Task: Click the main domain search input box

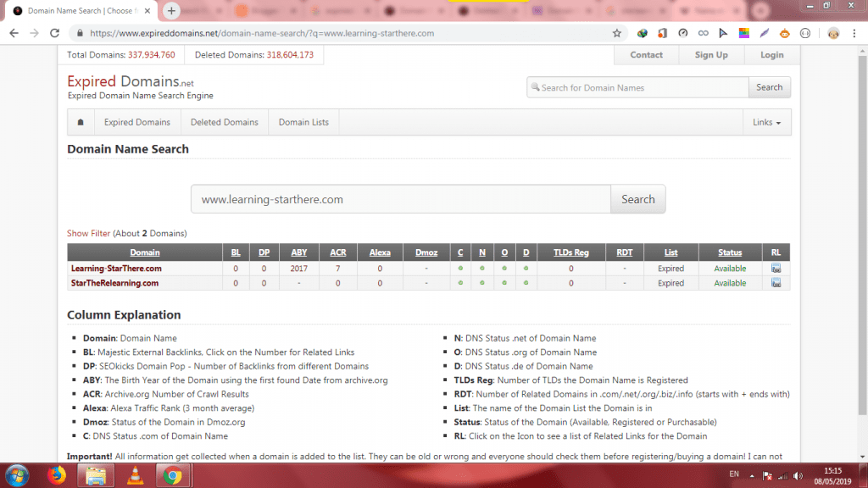Action: tap(401, 199)
